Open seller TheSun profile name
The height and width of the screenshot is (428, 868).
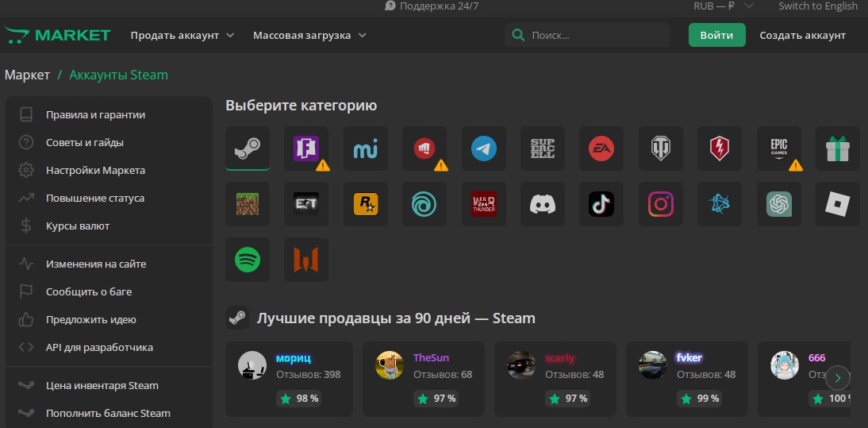(x=431, y=357)
